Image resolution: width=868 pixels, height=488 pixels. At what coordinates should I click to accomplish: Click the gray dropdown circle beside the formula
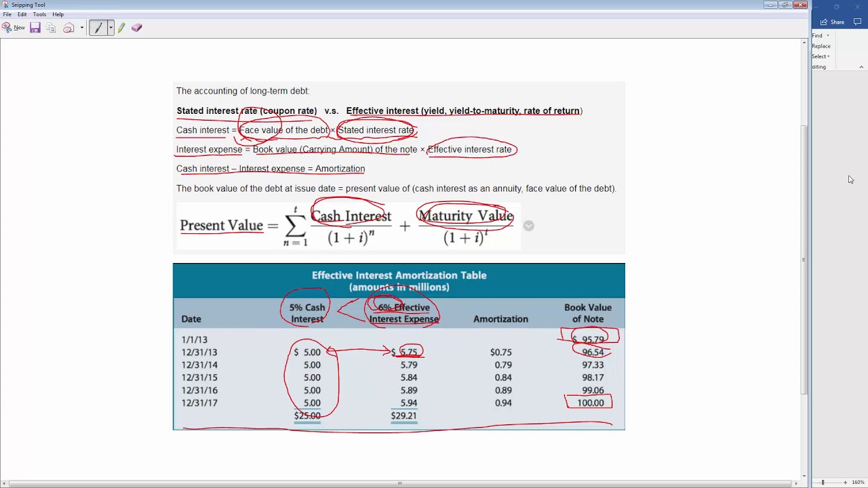click(528, 226)
